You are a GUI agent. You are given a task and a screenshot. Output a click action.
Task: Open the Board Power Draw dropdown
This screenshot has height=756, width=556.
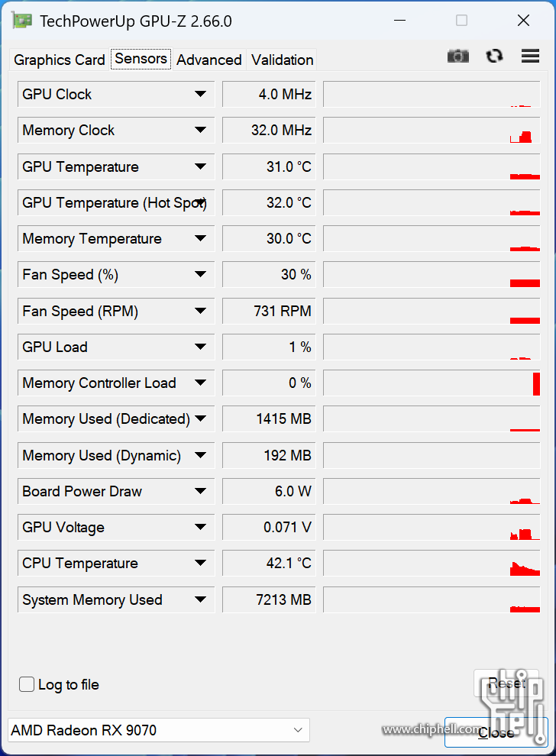[x=201, y=491]
